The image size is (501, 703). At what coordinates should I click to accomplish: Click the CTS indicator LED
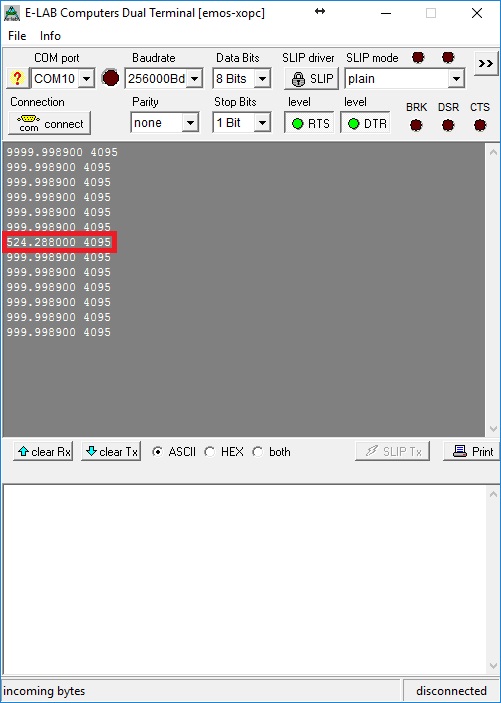coord(480,125)
